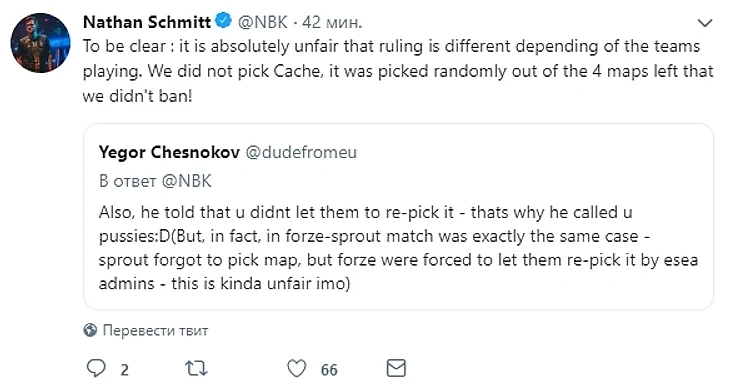Click the В ответ label

pyautogui.click(x=128, y=181)
